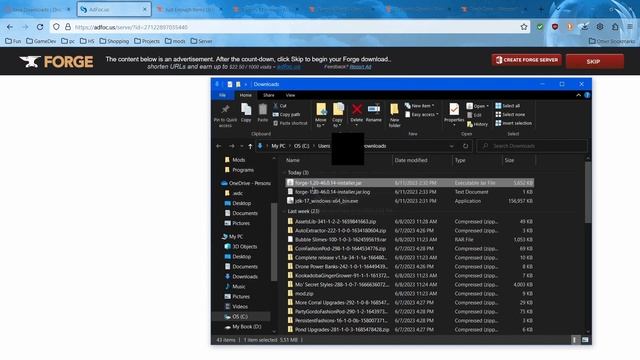This screenshot has width=640, height=360.
Task: Open the File tab in Explorer
Action: coord(222,95)
